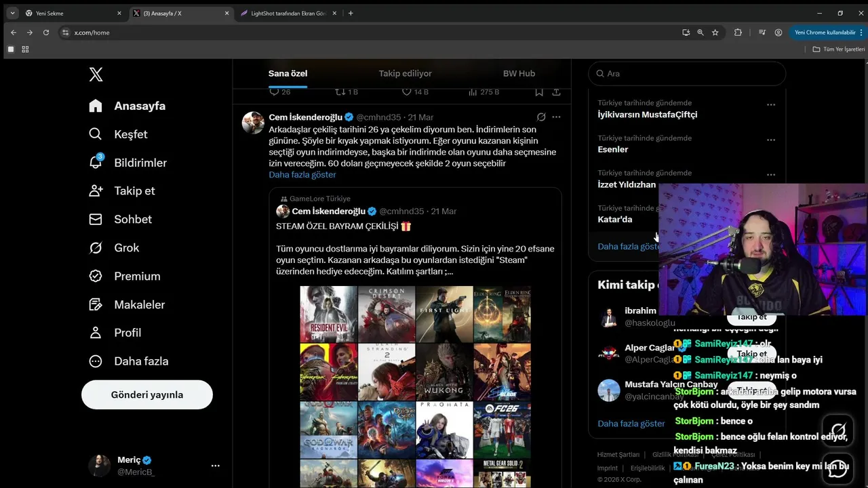Open three-dot menu on Cem İskenderoğlu's post
Screen dimensions: 868x488
556,117
